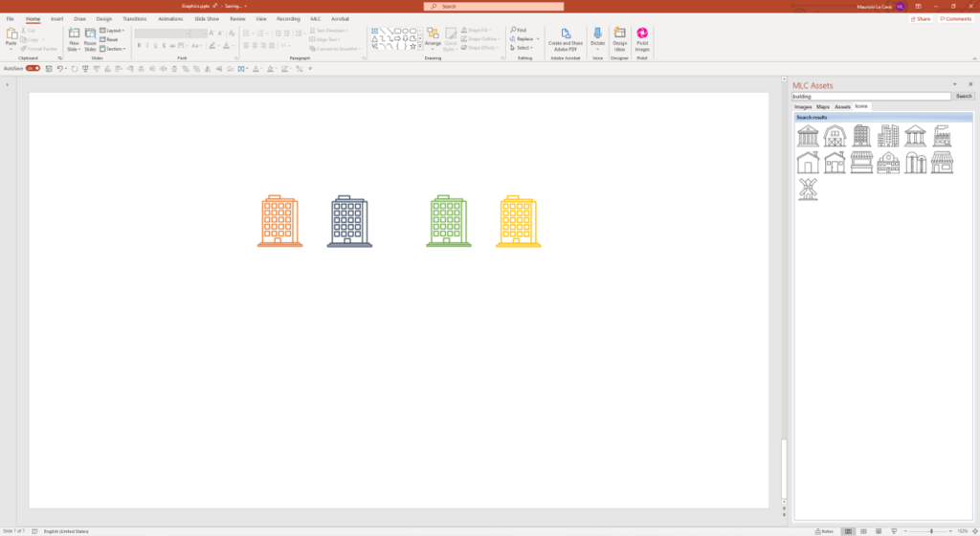Close the MLC Assets pane
Screen dimensions: 980x536
(970, 84)
